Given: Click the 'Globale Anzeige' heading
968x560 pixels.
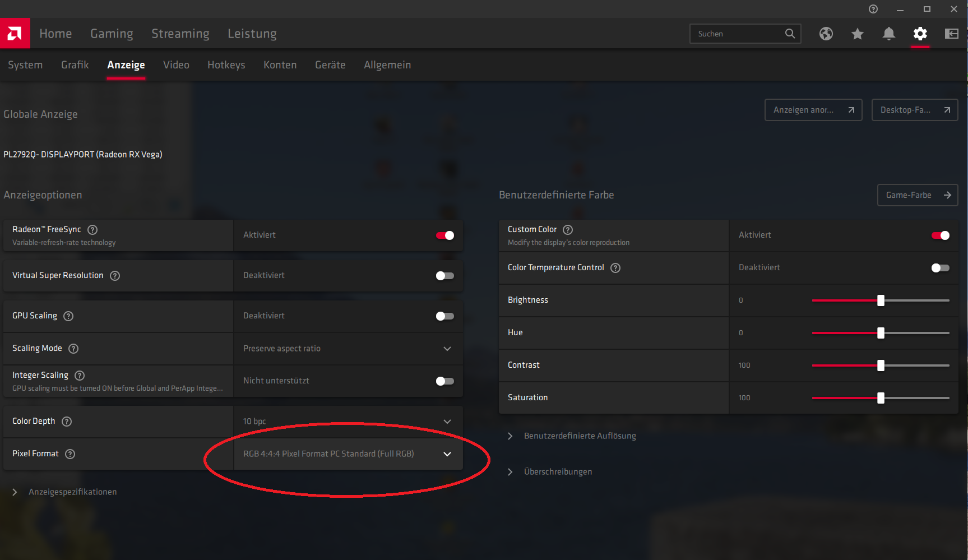Looking at the screenshot, I should pyautogui.click(x=40, y=114).
